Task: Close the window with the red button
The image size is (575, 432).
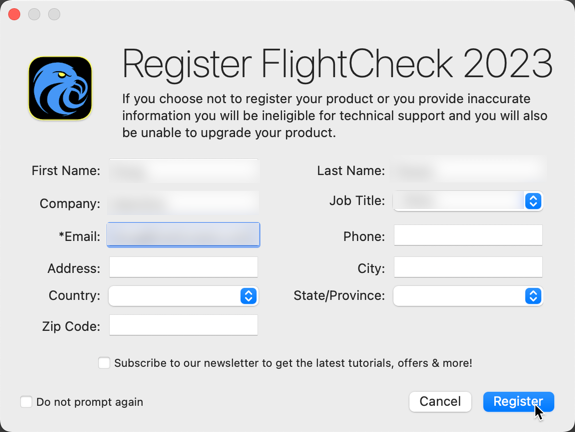Action: pos(14,14)
